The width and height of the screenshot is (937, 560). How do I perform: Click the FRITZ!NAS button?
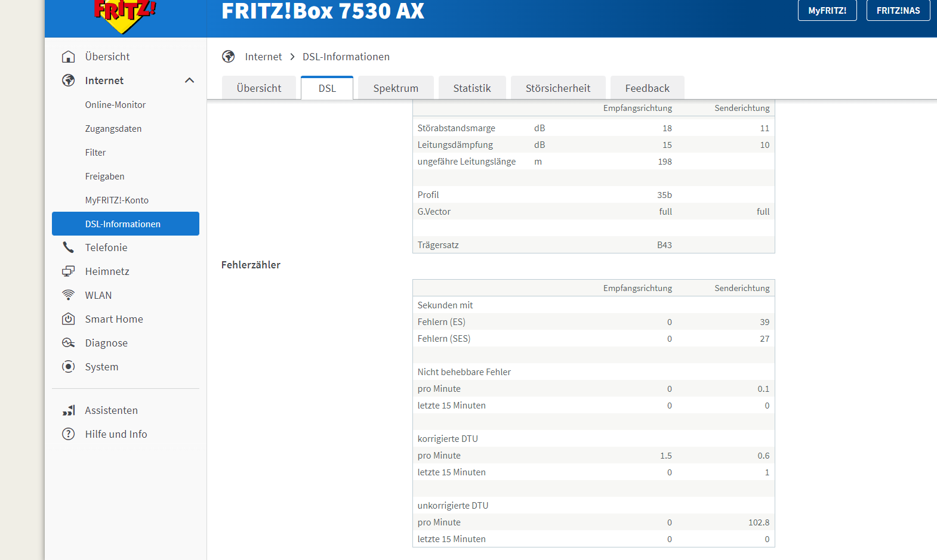pyautogui.click(x=898, y=10)
